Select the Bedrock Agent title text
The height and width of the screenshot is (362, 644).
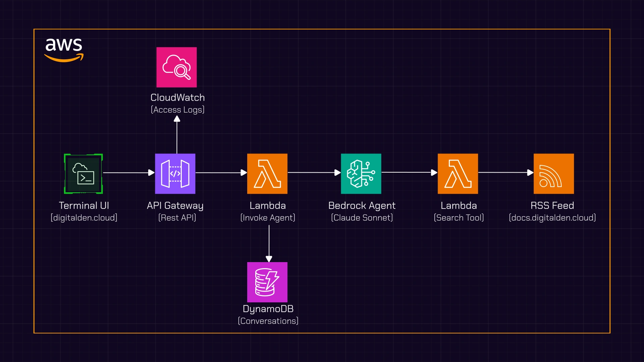pos(362,205)
